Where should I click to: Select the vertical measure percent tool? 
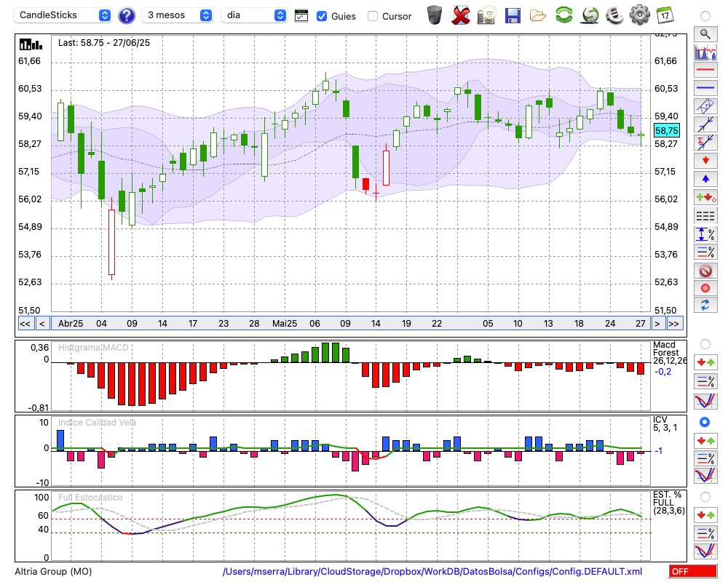705,234
